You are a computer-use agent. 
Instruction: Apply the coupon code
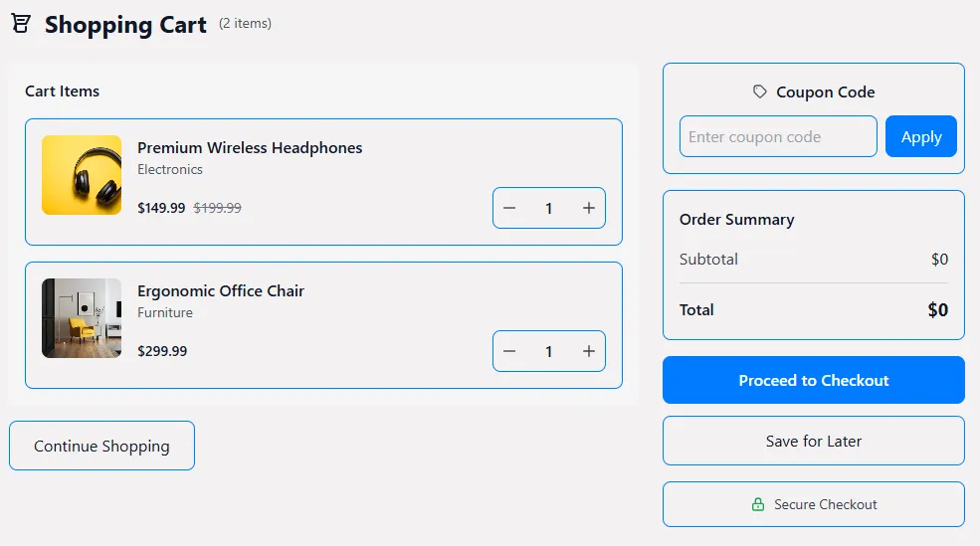920,137
